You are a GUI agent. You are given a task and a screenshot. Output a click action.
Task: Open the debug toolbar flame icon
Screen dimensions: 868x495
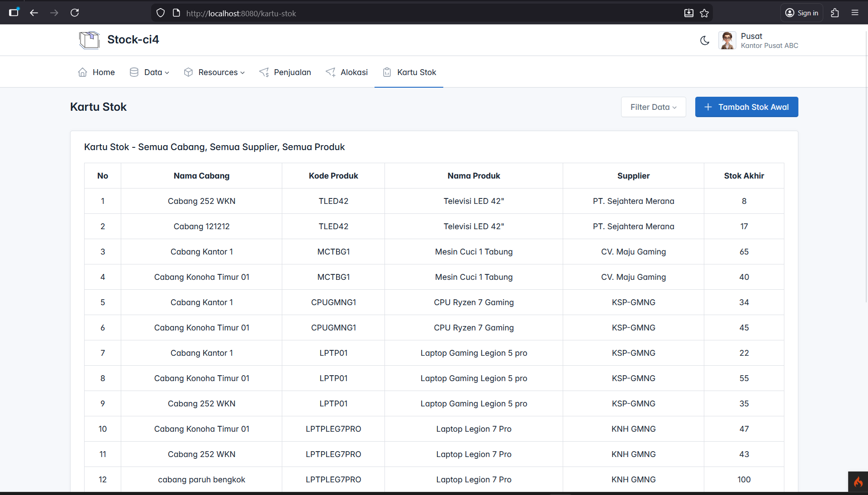[858, 482]
